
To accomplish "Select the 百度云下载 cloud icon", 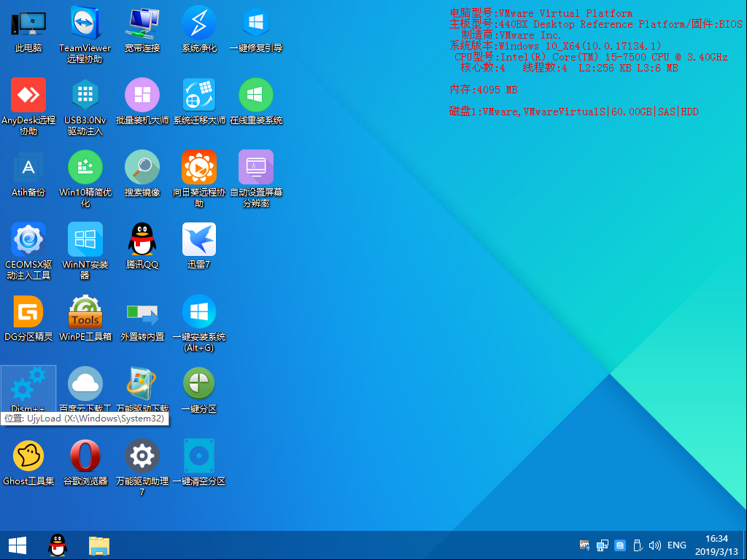I will pos(85,384).
